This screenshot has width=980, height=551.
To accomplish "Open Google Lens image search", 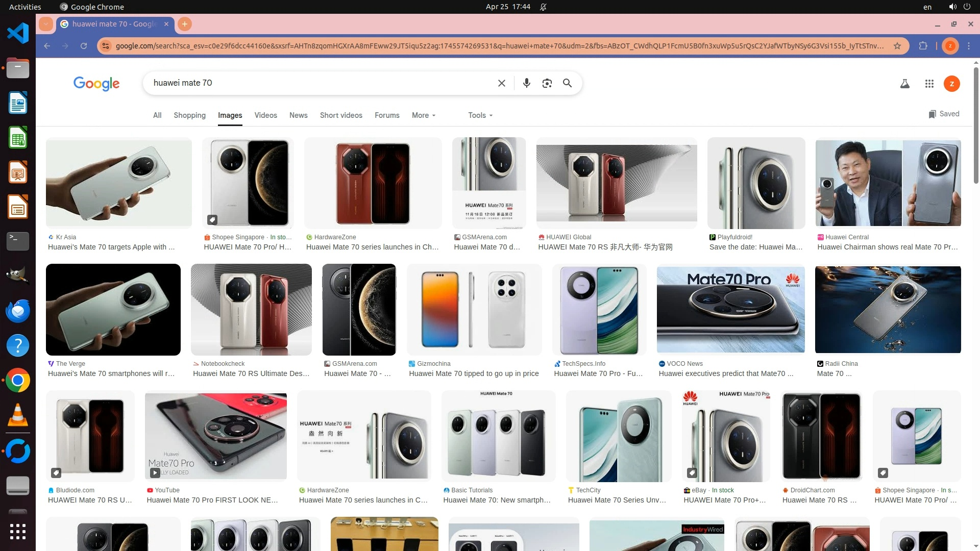I will pyautogui.click(x=547, y=83).
